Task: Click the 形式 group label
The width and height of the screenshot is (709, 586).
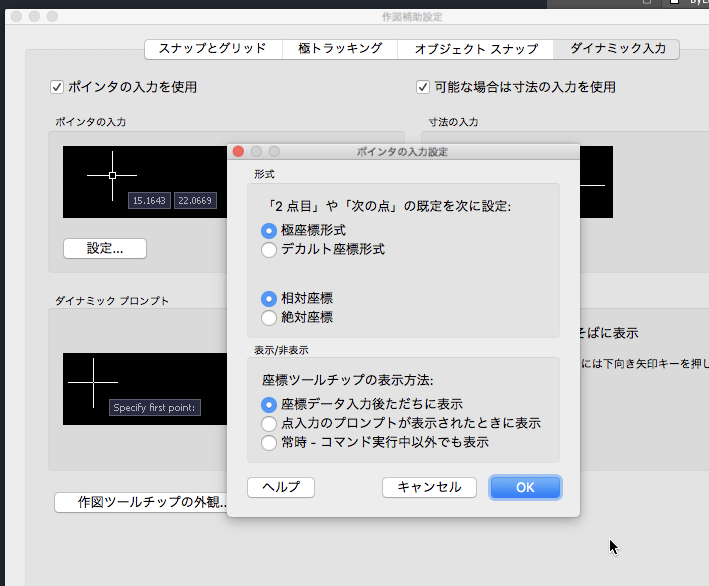Action: click(264, 174)
